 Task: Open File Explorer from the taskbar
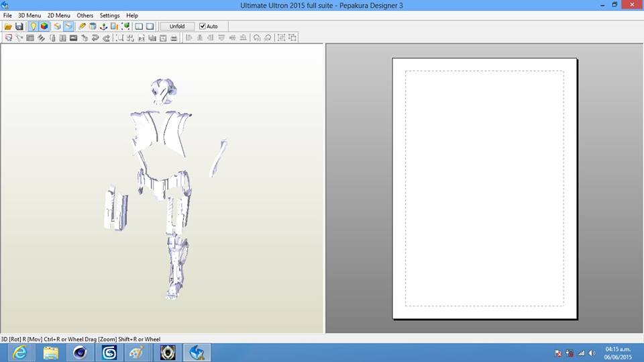(x=51, y=353)
